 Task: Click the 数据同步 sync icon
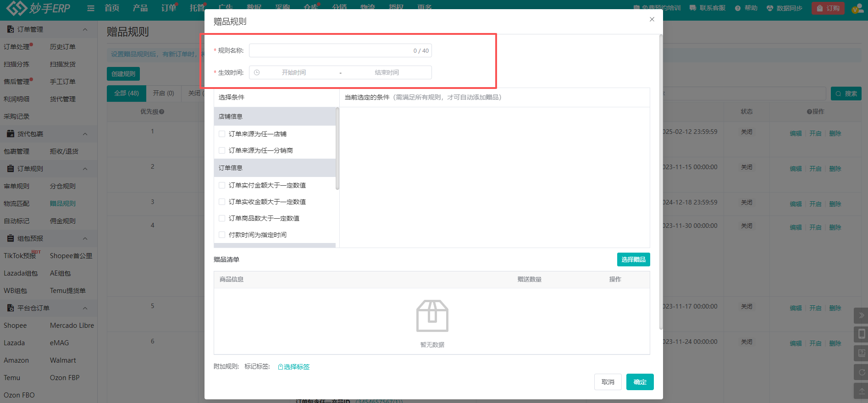coord(770,8)
